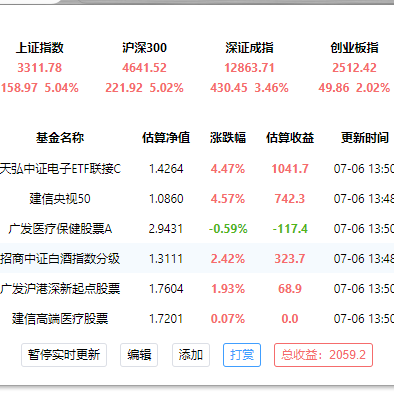Click net value 1.4264
Image resolution: width=394 pixels, height=394 pixels.
[x=166, y=169]
